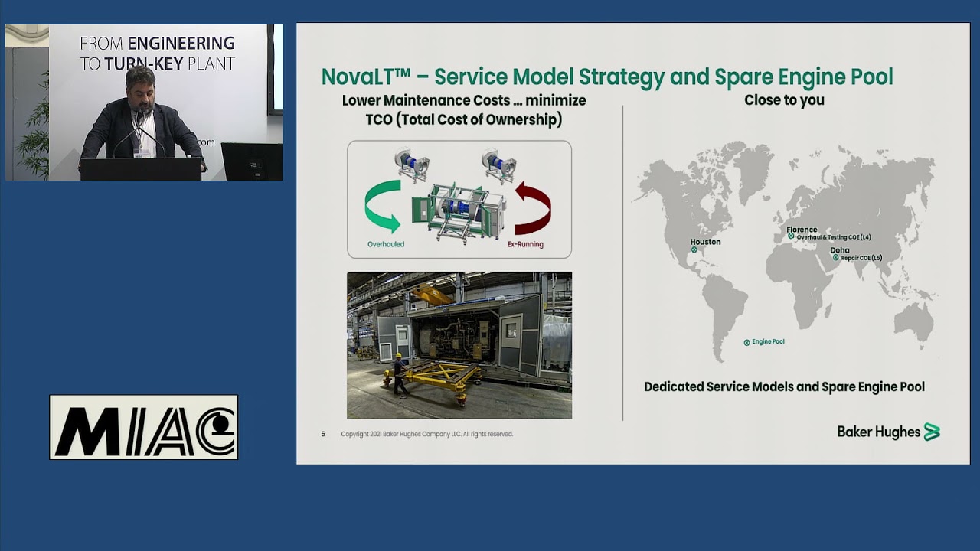
Task: Click the 'Houston' map label
Action: pos(705,242)
